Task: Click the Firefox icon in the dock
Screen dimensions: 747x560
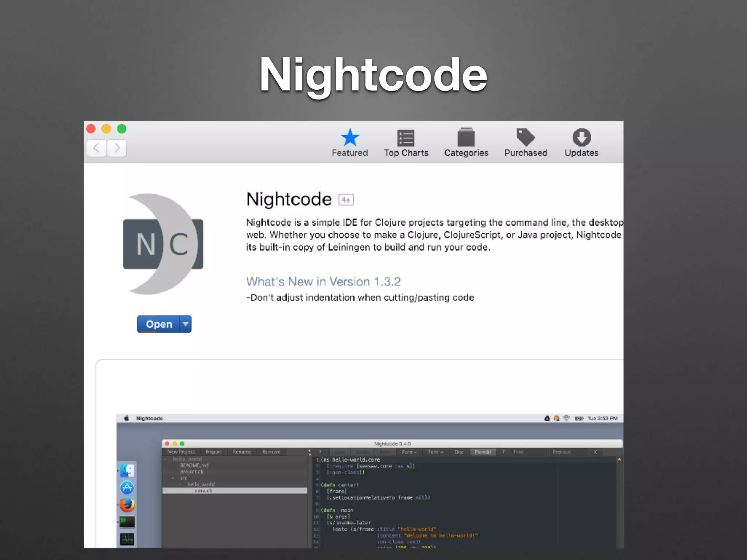Action: point(127,505)
